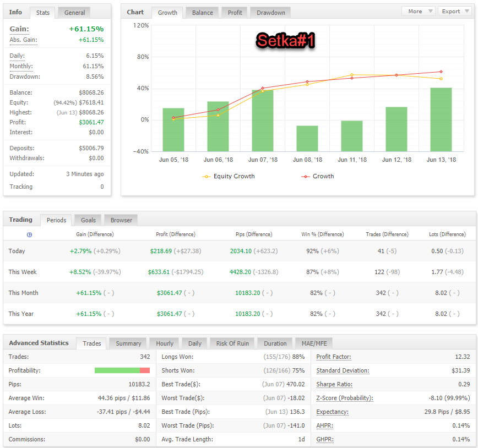Click the Pips (Difference) column header
This screenshot has height=448, width=478.
pyautogui.click(x=254, y=234)
